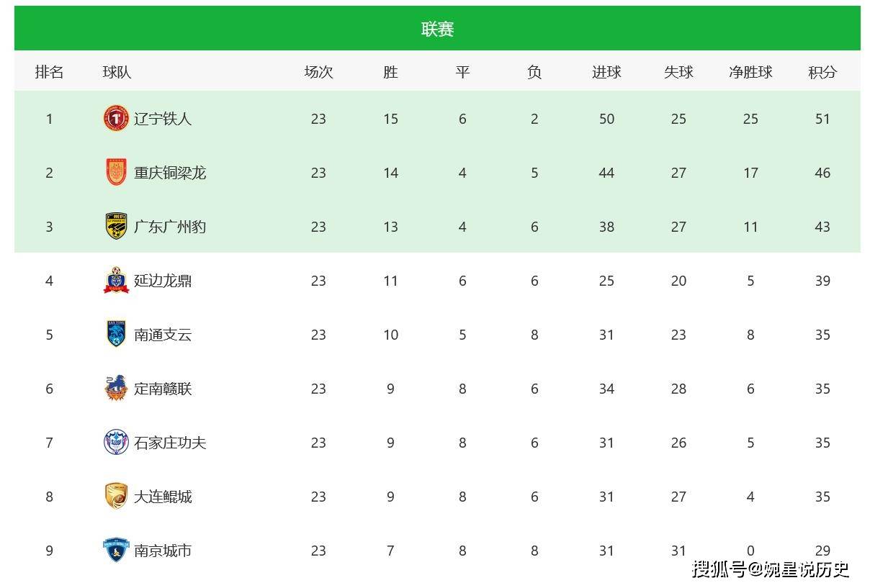Screen dimensions: 870x588
Task: Click the 石家庄功夫 team crest
Action: (x=116, y=443)
